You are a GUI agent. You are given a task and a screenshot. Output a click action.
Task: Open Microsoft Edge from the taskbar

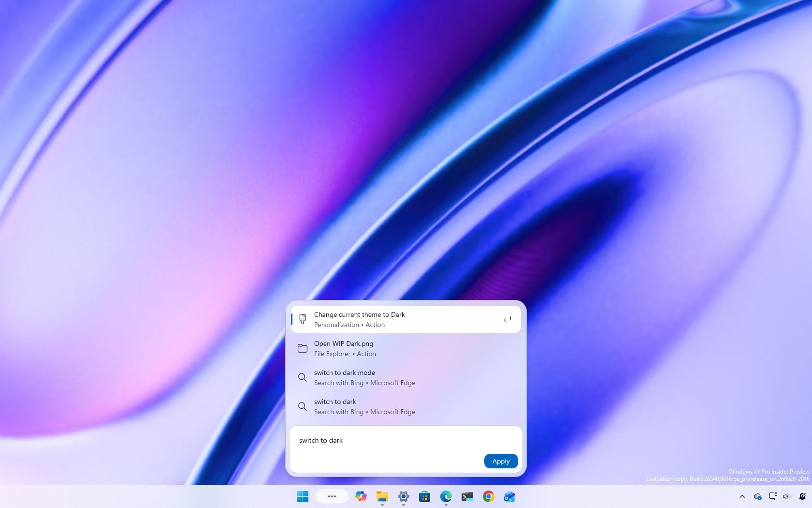click(446, 496)
